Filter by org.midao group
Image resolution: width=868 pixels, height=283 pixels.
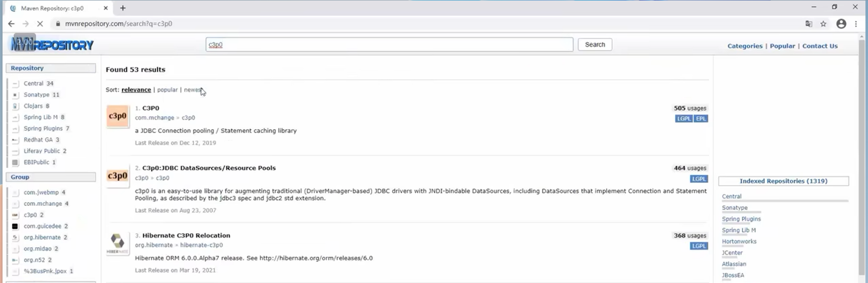(x=38, y=249)
